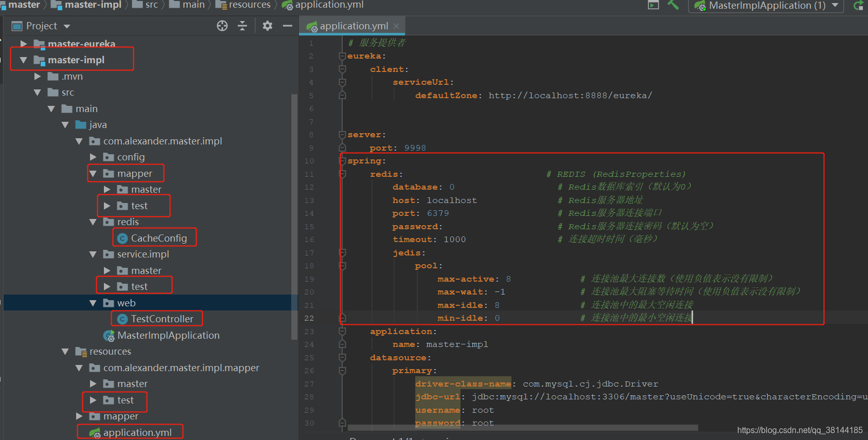This screenshot has height=440, width=868.
Task: Open the MasterImplApplication (1) run configuration dropdown
Action: coord(766,6)
